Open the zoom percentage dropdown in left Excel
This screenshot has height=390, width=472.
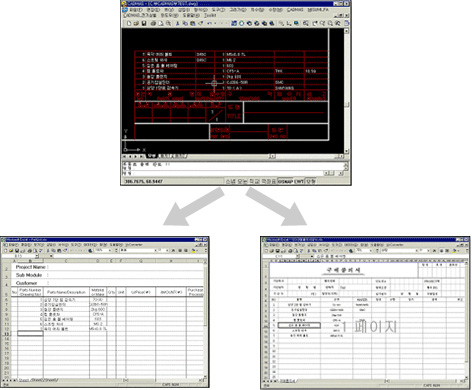(x=110, y=250)
